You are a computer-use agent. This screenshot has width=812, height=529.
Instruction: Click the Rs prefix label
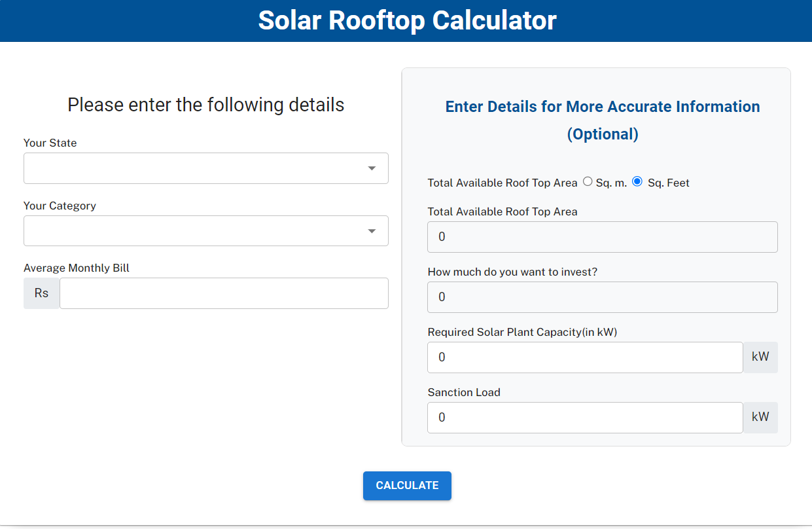pos(42,293)
